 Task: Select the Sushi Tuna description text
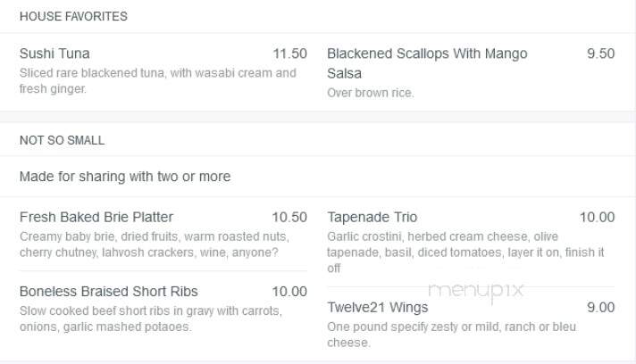(x=158, y=80)
